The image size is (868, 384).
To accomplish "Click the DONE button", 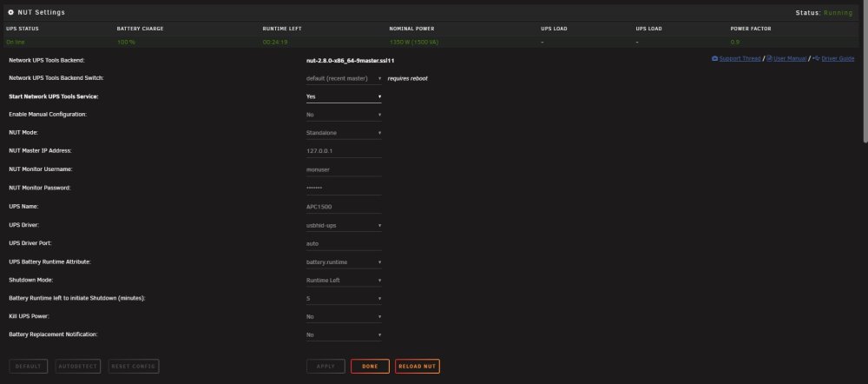I will tap(370, 367).
